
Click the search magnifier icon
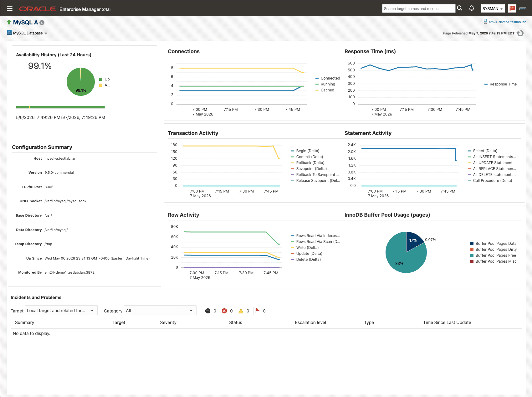click(x=460, y=8)
